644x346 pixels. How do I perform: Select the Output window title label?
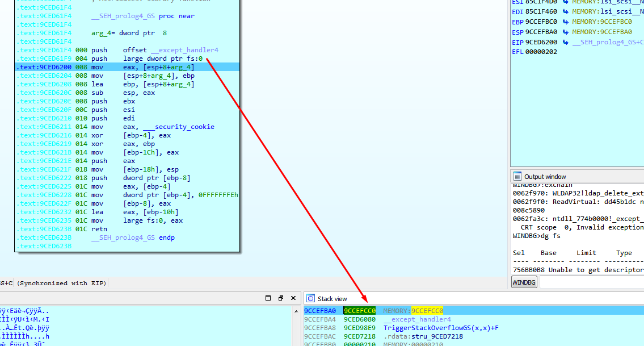tap(545, 177)
